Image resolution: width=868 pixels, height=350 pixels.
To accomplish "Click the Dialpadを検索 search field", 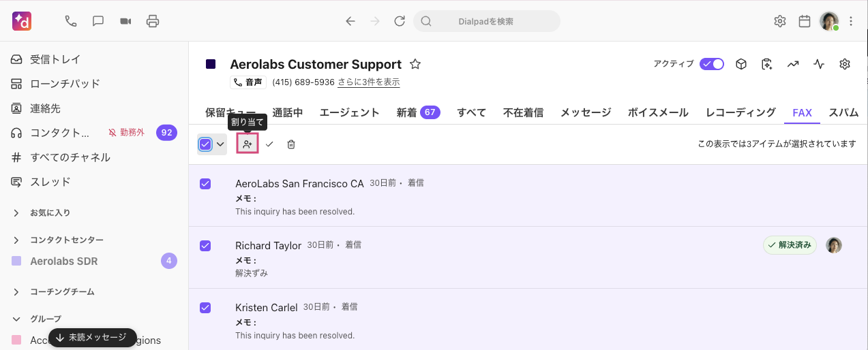I will coord(486,21).
